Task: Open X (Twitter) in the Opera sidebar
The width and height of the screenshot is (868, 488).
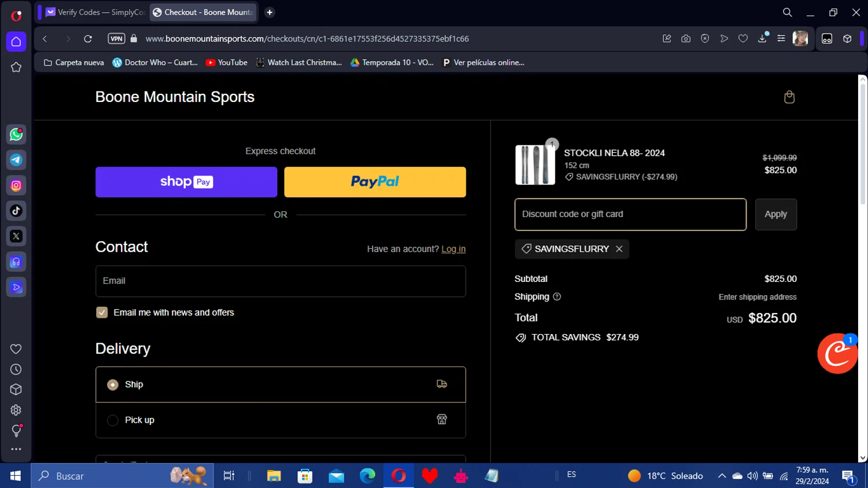Action: (16, 236)
